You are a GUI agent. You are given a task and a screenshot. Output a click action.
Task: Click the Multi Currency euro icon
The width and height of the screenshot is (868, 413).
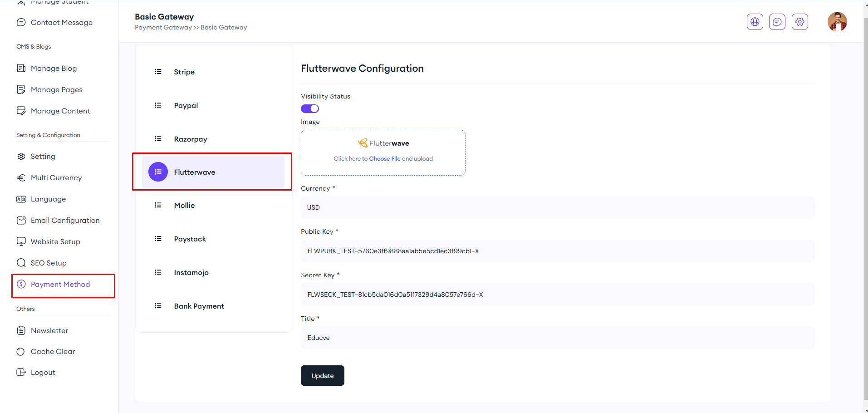(21, 178)
